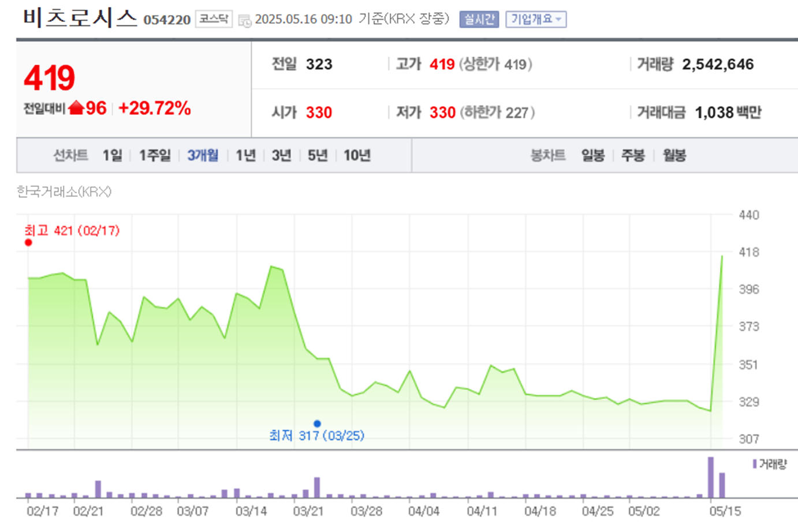Select the 1일 line chart period
The width and height of the screenshot is (798, 532).
(x=112, y=155)
